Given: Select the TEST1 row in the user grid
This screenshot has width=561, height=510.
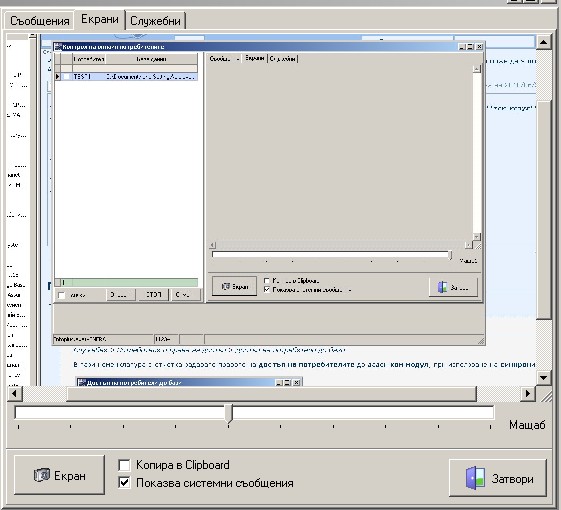Looking at the screenshot, I should pyautogui.click(x=126, y=77).
